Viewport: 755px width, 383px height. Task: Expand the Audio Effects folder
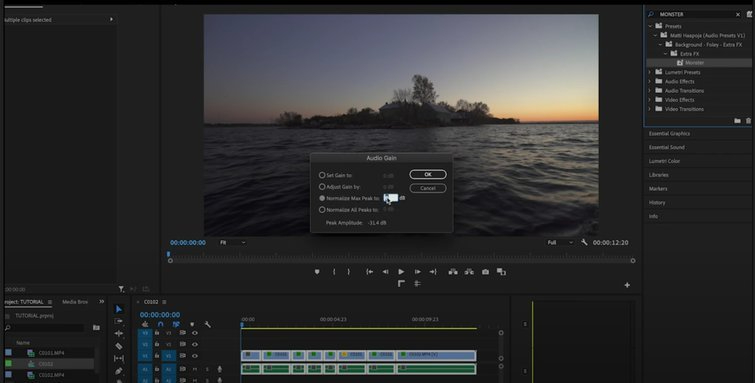click(x=650, y=81)
